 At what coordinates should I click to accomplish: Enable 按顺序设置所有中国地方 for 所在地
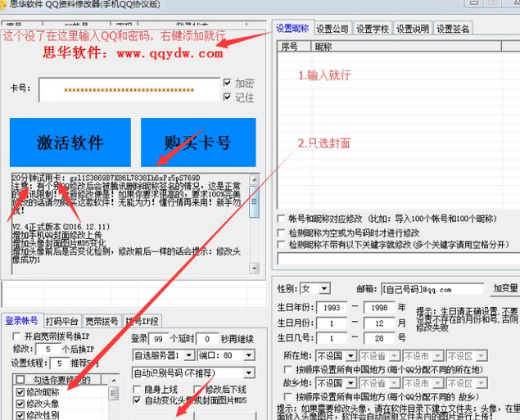pos(288,369)
